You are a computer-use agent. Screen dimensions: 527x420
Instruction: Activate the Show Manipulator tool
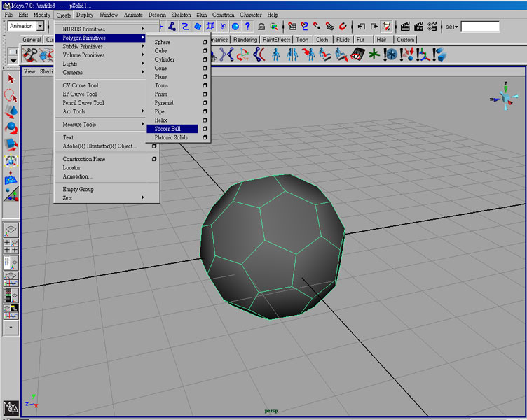point(11,194)
